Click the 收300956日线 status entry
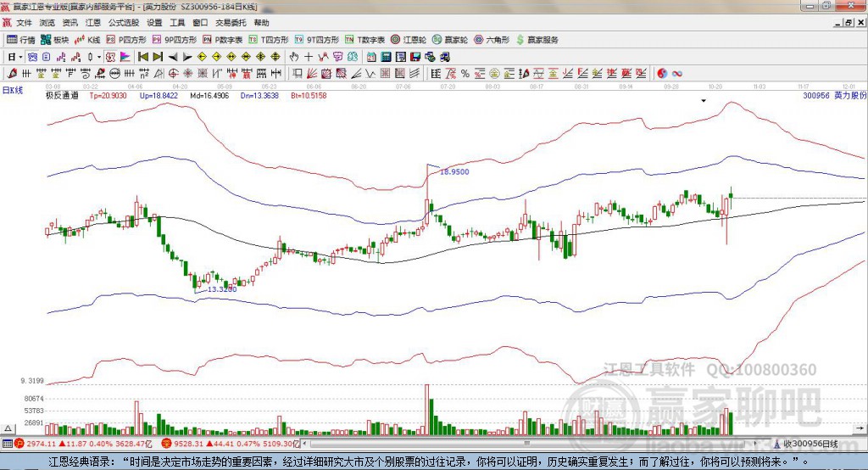 (x=810, y=444)
